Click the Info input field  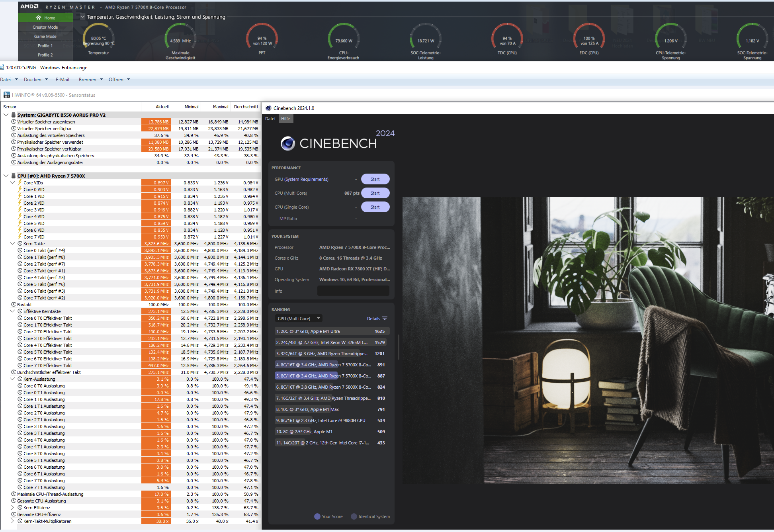pos(353,291)
